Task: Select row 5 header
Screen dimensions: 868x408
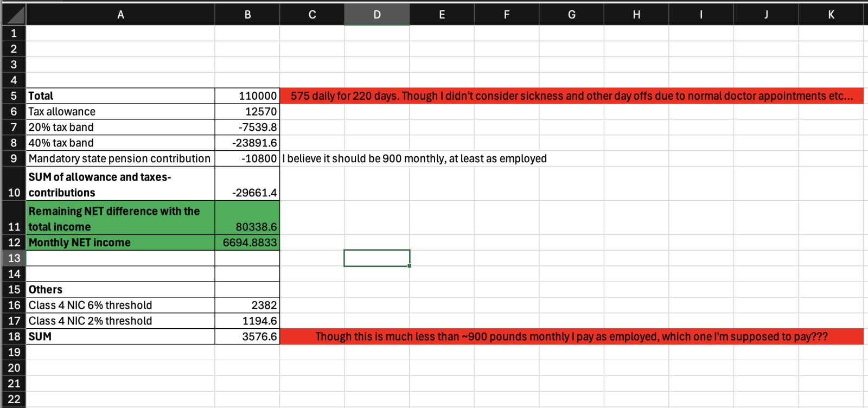Action: click(x=14, y=96)
